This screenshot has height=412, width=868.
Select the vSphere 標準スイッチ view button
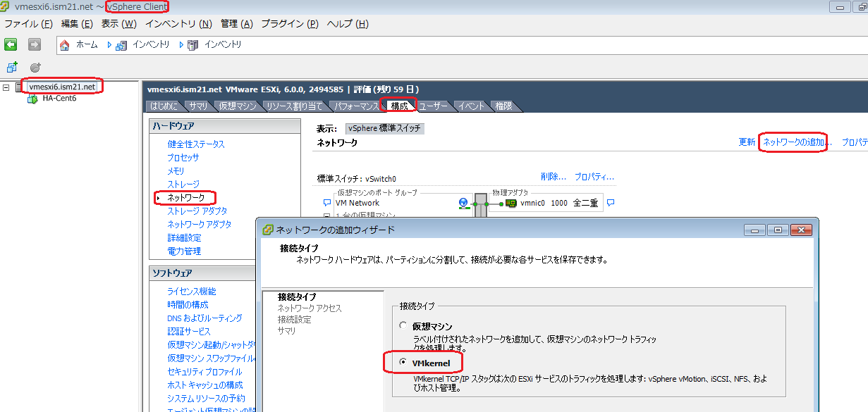385,129
